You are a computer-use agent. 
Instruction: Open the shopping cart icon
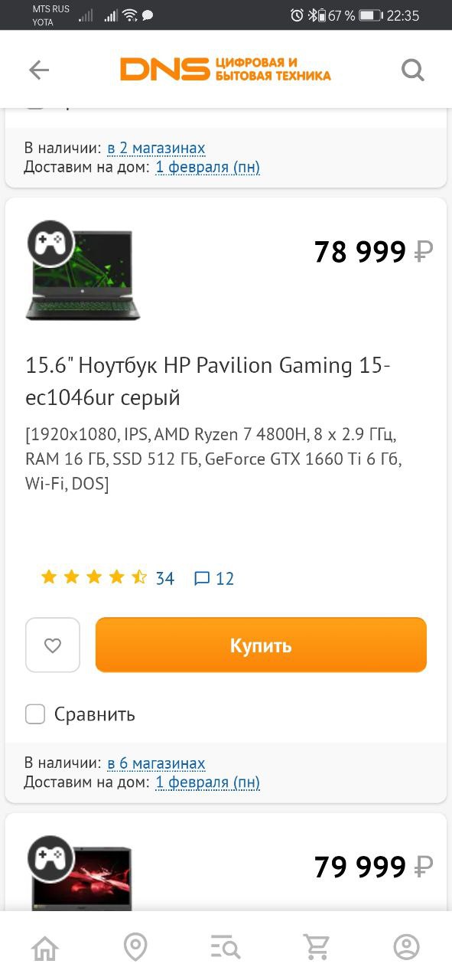(x=316, y=947)
